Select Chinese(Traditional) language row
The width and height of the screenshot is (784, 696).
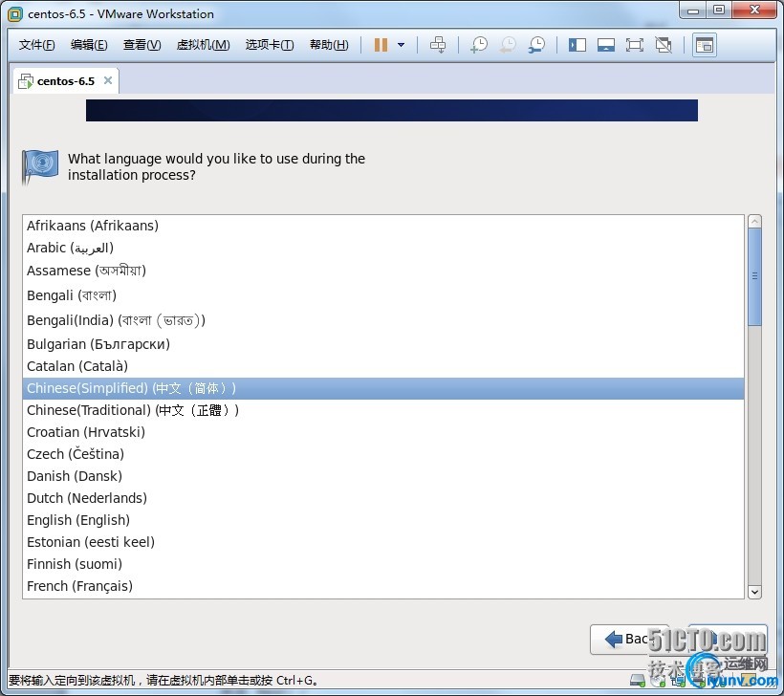pos(383,410)
